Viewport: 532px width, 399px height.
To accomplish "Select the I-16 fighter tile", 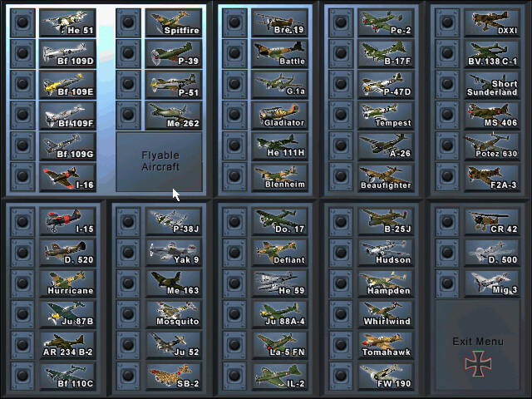I will [67, 177].
